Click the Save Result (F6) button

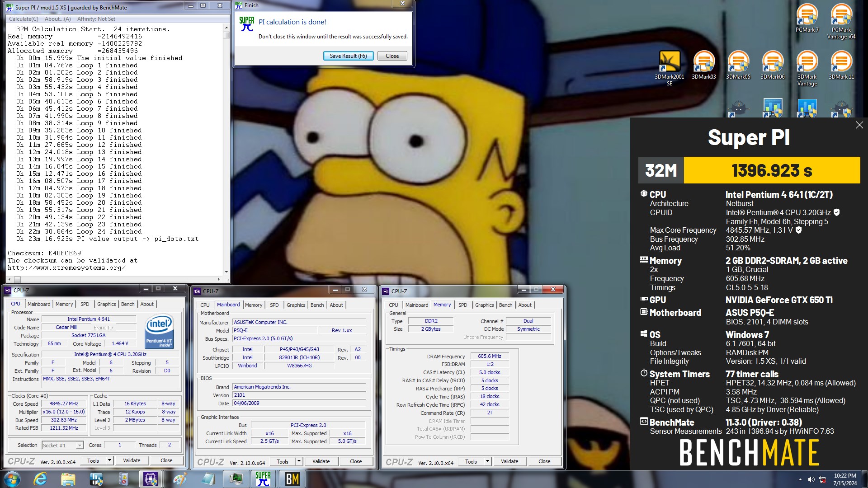tap(348, 56)
